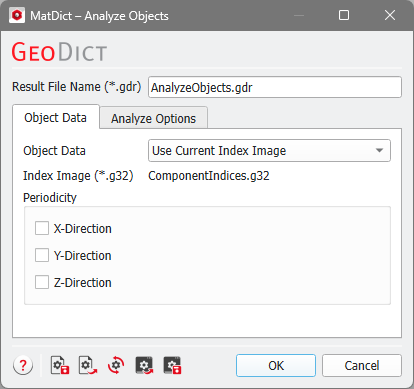Select the Object Data tab
414x389 pixels.
coord(56,117)
